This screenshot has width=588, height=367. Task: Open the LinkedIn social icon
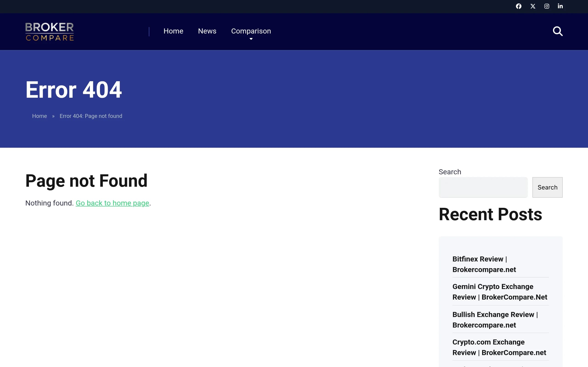[560, 6]
